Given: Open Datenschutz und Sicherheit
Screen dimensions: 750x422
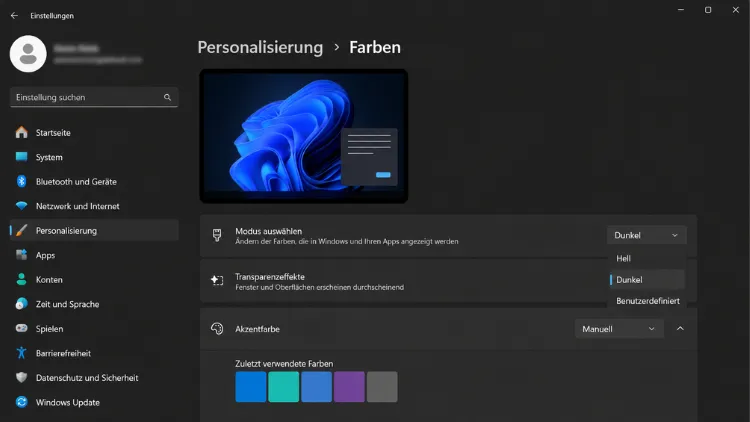Looking at the screenshot, I should coord(94,378).
